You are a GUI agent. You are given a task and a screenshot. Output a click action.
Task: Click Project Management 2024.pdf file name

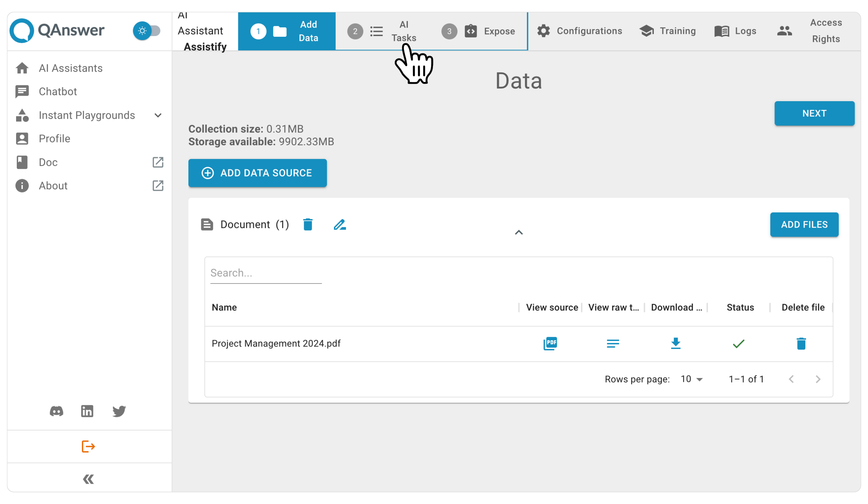(276, 343)
